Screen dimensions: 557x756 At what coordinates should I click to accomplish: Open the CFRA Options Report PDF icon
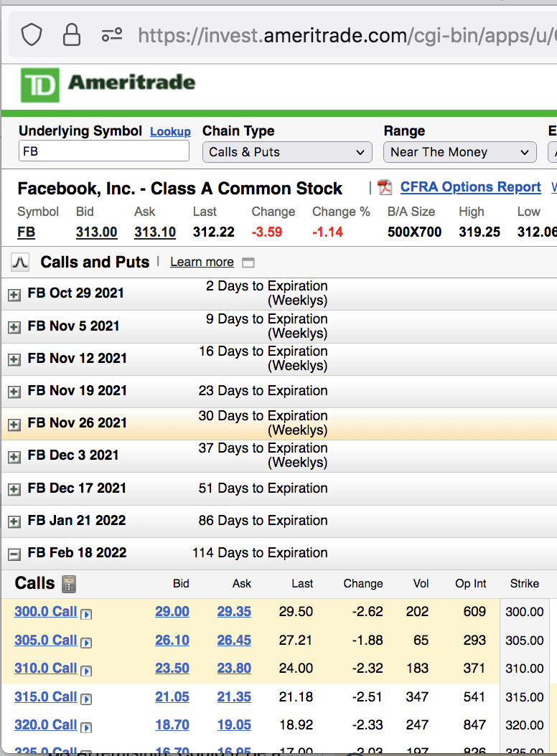click(385, 187)
